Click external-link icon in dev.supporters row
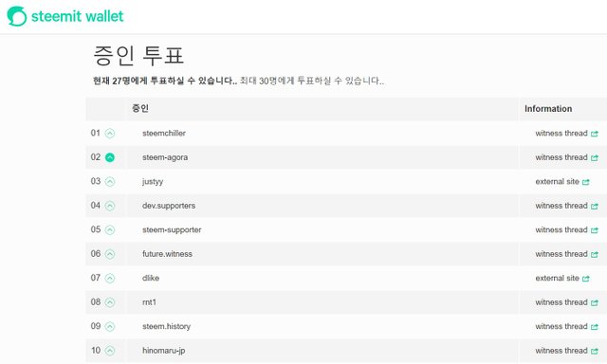This screenshot has width=607, height=364. point(595,207)
